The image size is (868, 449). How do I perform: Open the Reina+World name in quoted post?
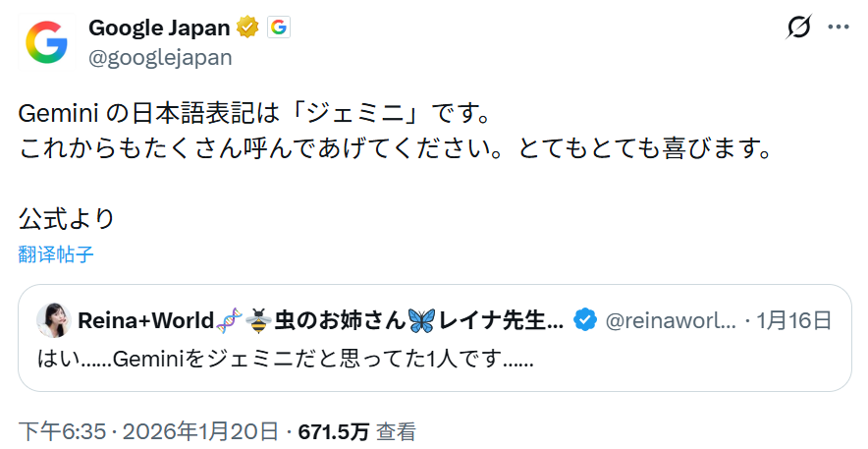pyautogui.click(x=145, y=320)
